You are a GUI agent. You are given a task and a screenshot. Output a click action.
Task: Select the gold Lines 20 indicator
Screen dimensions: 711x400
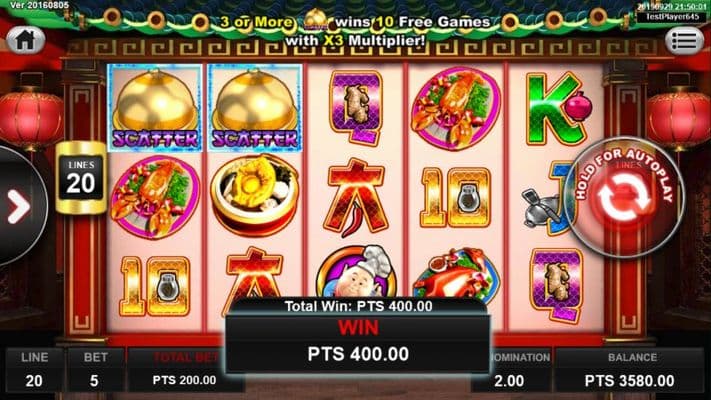[x=81, y=177]
